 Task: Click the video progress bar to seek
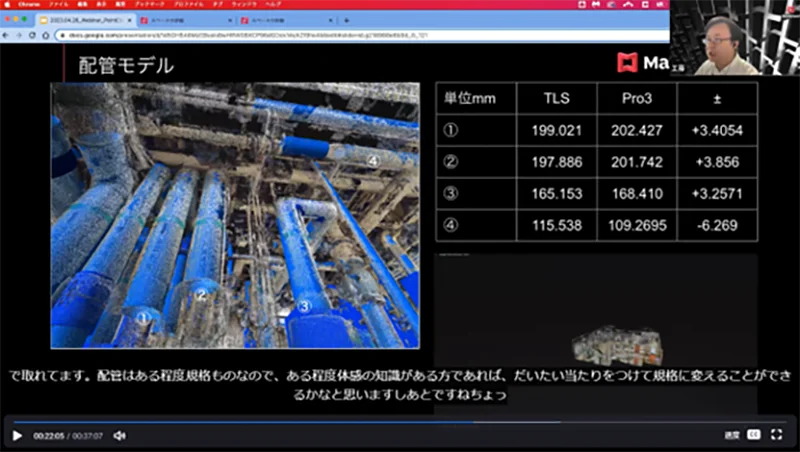point(400,421)
